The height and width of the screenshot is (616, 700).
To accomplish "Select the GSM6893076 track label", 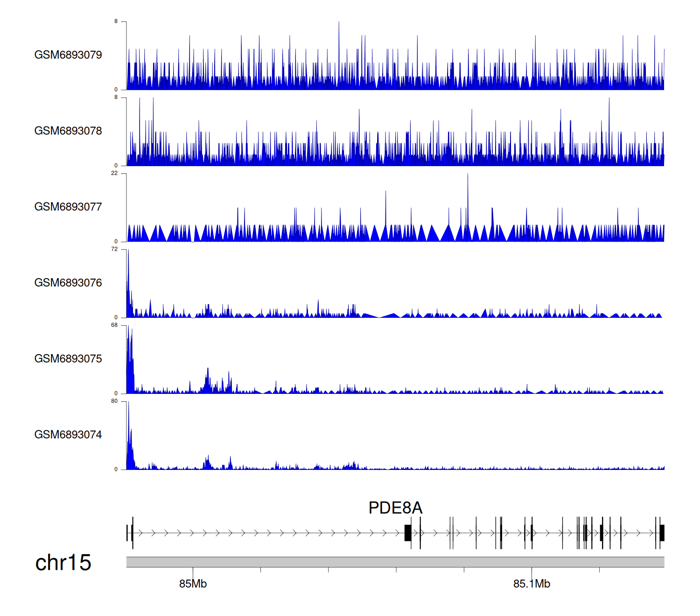I will pyautogui.click(x=68, y=283).
